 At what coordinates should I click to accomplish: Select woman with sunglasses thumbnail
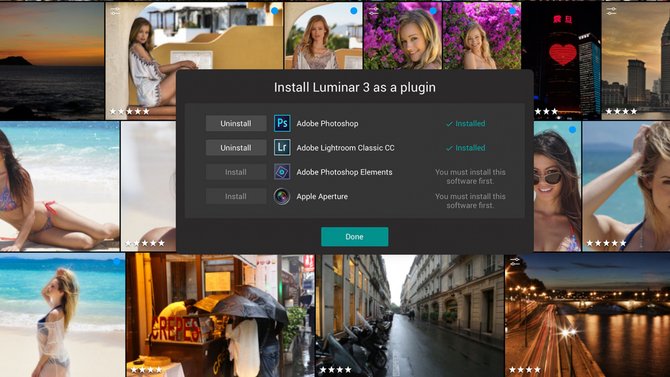[x=557, y=186]
